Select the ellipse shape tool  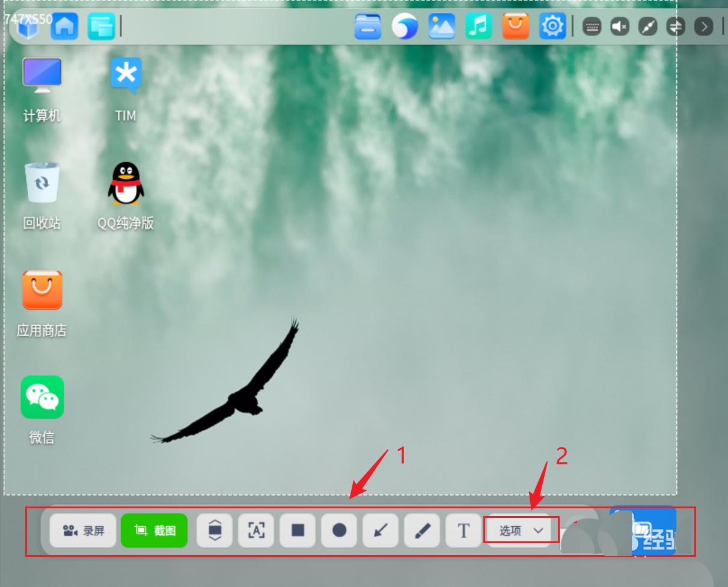pyautogui.click(x=340, y=530)
